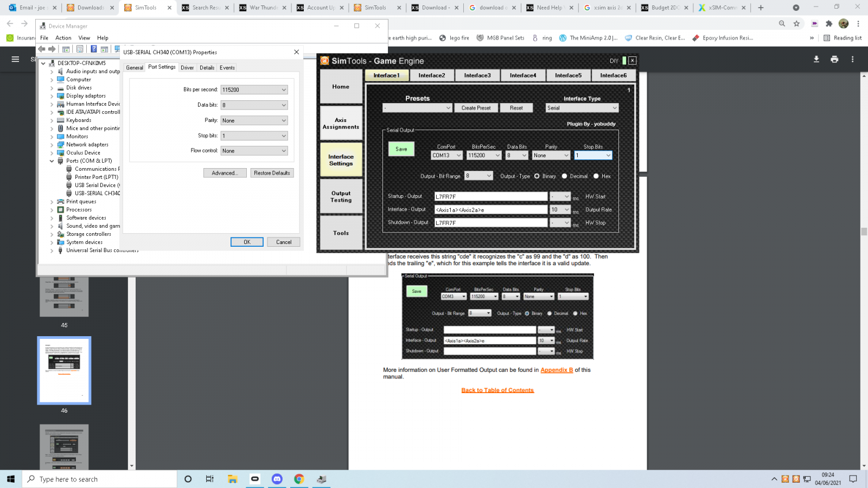Click the Device Manager Help question-mark icon
This screenshot has width=868, height=488.
click(x=93, y=49)
